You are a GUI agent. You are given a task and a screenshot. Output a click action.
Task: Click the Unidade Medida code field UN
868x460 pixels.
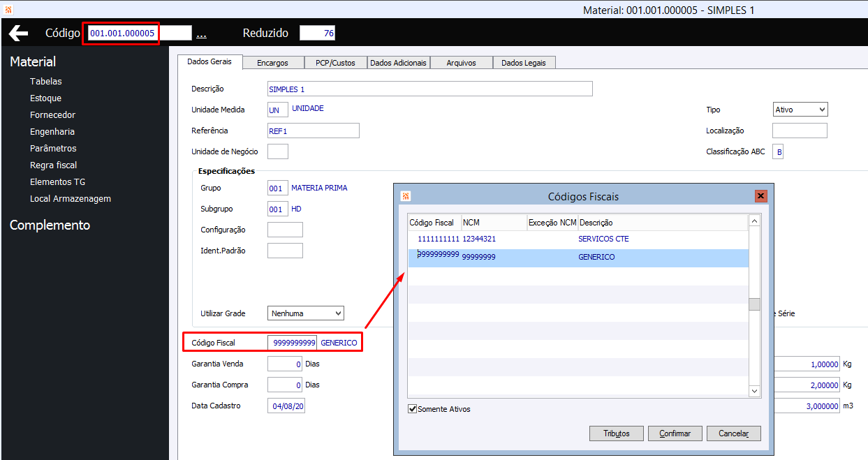coord(278,110)
